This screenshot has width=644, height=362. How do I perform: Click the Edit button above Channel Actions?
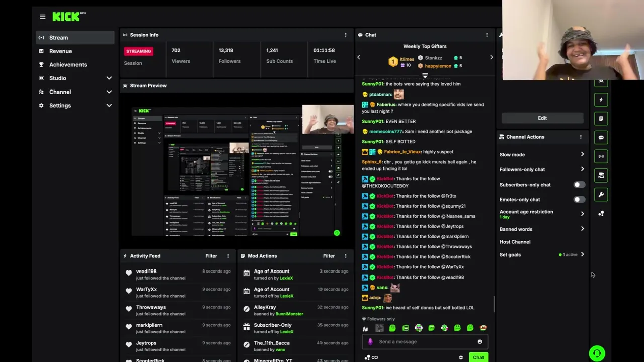[542, 118]
